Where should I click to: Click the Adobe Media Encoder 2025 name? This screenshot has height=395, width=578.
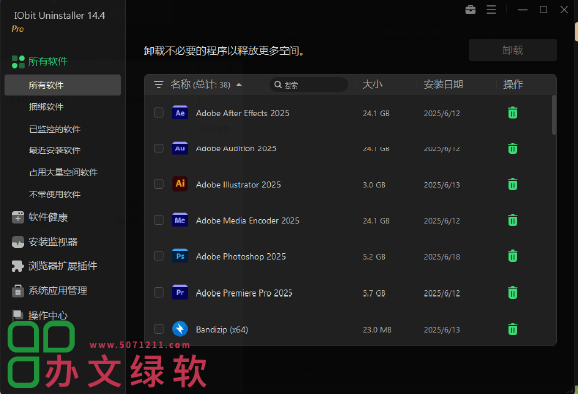coord(247,221)
